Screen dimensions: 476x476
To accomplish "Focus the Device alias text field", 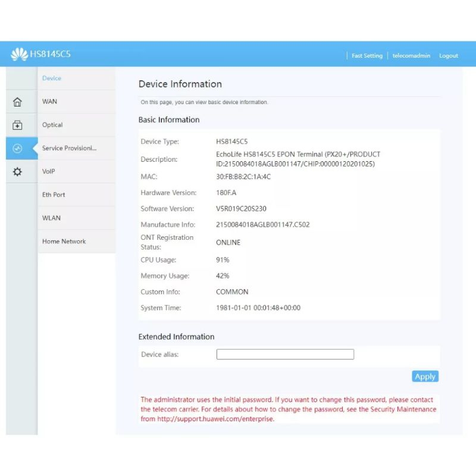I will 285,355.
